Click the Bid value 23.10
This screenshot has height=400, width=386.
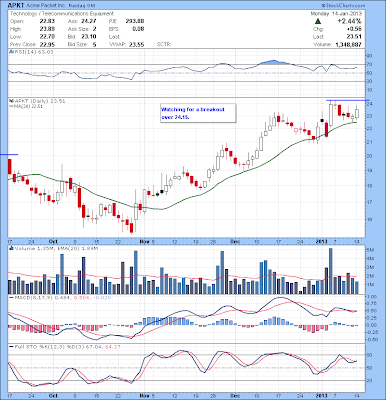(90, 37)
